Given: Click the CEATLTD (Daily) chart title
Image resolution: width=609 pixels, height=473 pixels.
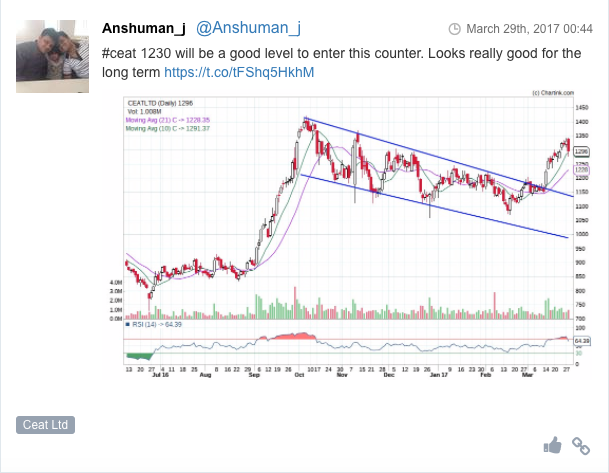Looking at the screenshot, I should coord(160,103).
